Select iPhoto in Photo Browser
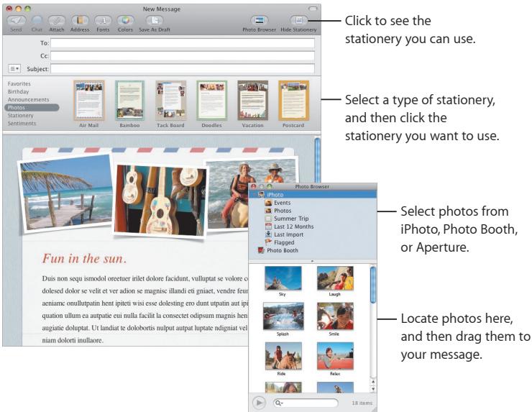 tap(313, 195)
